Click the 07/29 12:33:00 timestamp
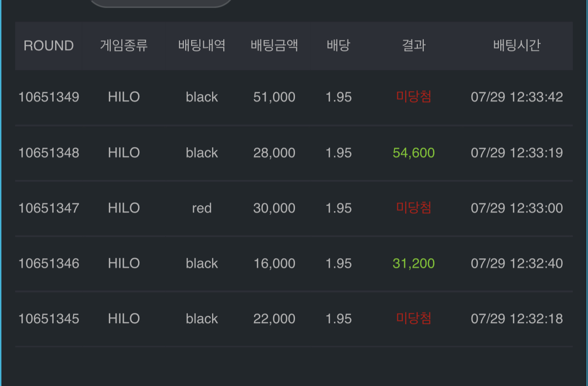This screenshot has height=386, width=588. click(517, 209)
